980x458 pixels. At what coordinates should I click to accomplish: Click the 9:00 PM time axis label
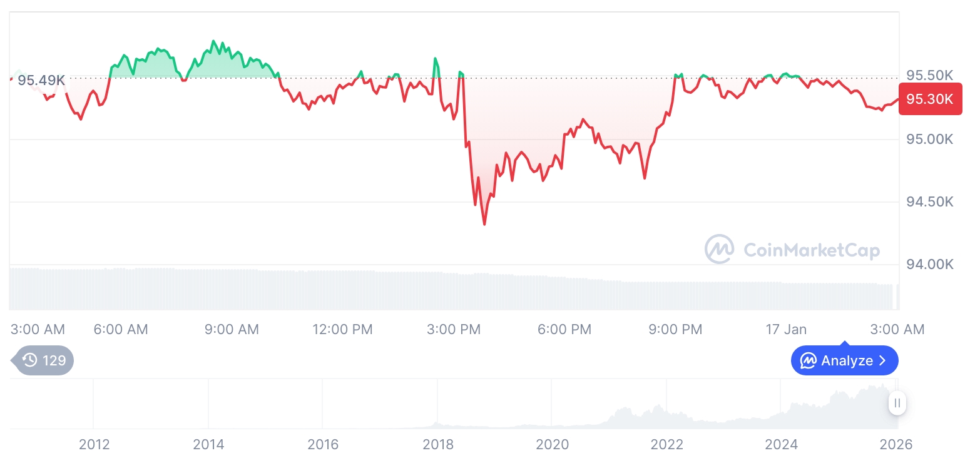tap(675, 329)
